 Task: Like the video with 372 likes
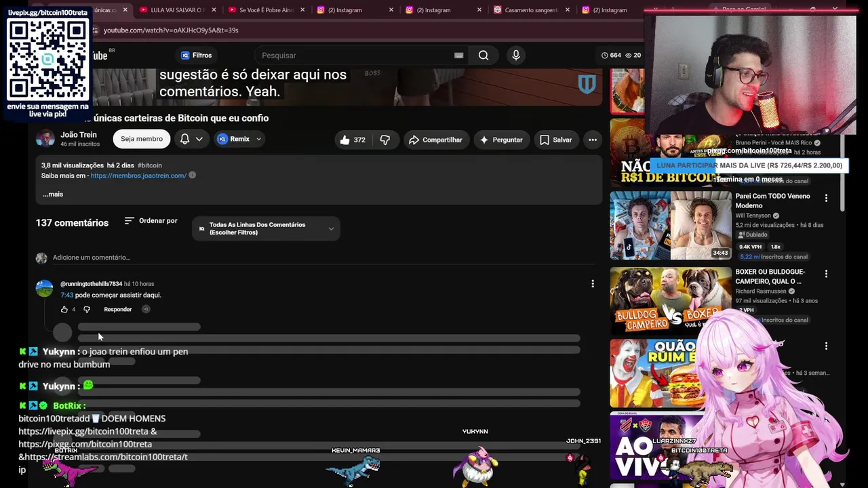point(353,140)
